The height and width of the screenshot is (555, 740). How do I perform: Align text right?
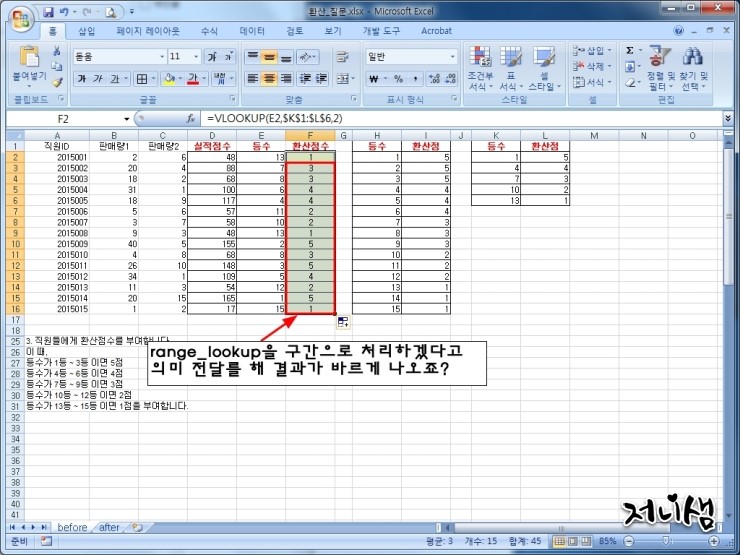tap(286, 79)
